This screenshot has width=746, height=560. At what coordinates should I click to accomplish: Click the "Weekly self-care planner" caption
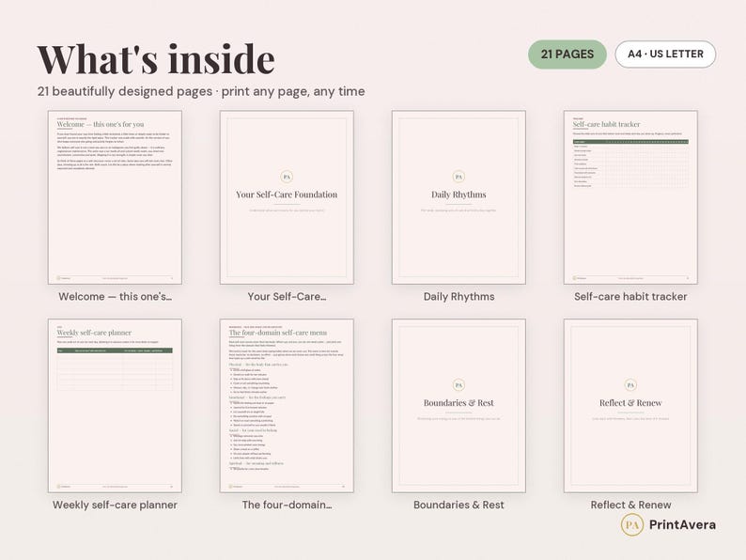point(115,505)
